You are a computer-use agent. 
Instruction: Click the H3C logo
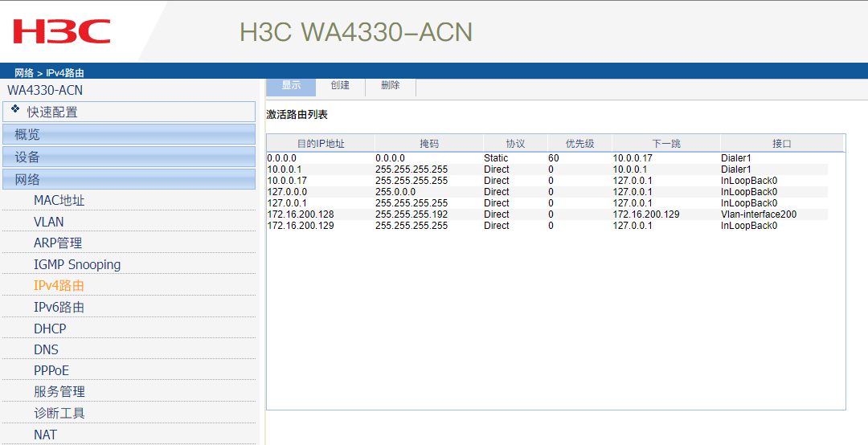click(x=62, y=31)
